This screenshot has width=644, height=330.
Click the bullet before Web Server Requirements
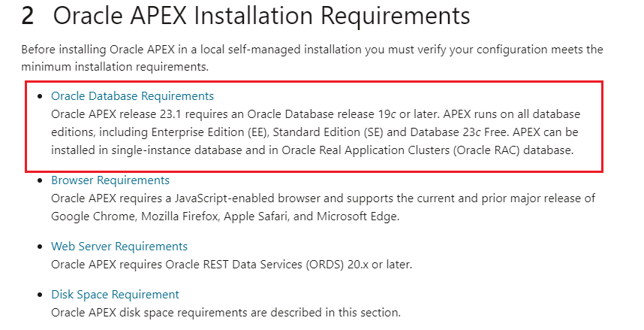(x=40, y=247)
